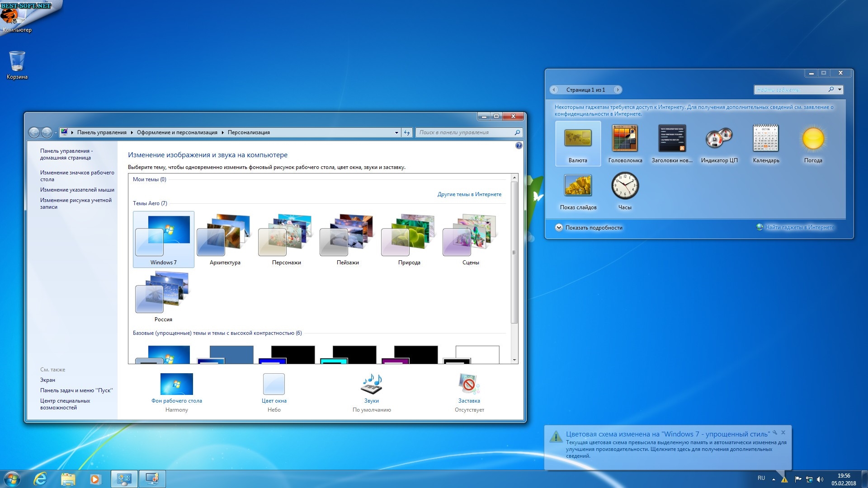868x488 pixels.
Task: Choose the Природа Aero theme thumbnail
Action: click(x=409, y=236)
